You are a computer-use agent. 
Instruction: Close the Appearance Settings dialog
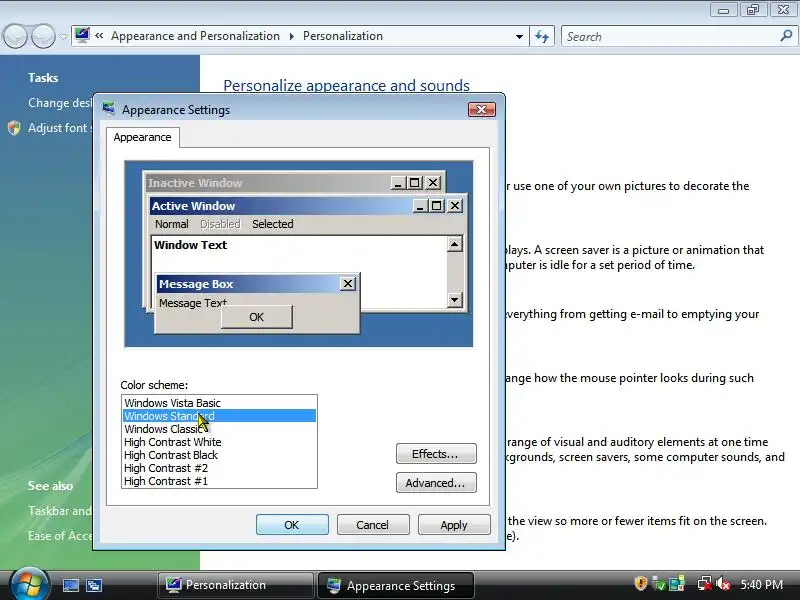pos(482,109)
